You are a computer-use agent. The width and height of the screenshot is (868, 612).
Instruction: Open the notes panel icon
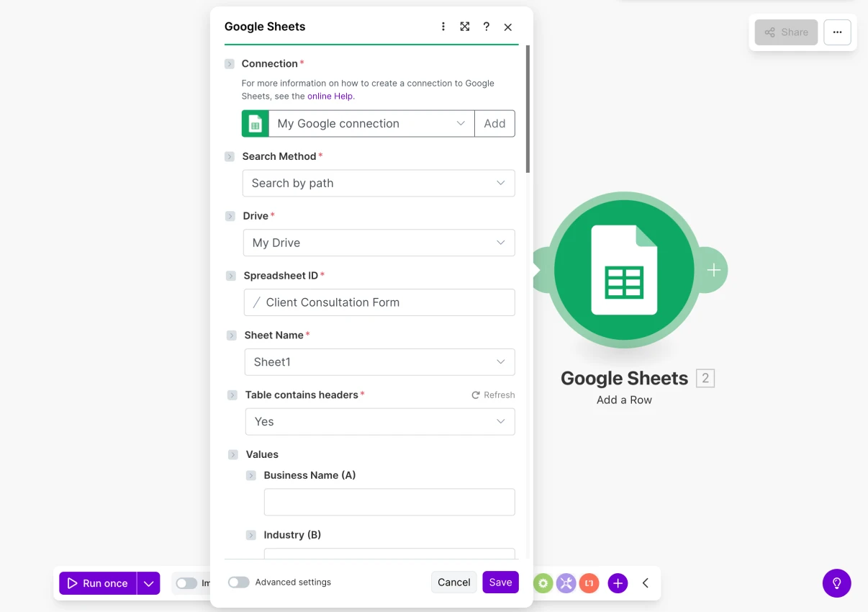589,583
